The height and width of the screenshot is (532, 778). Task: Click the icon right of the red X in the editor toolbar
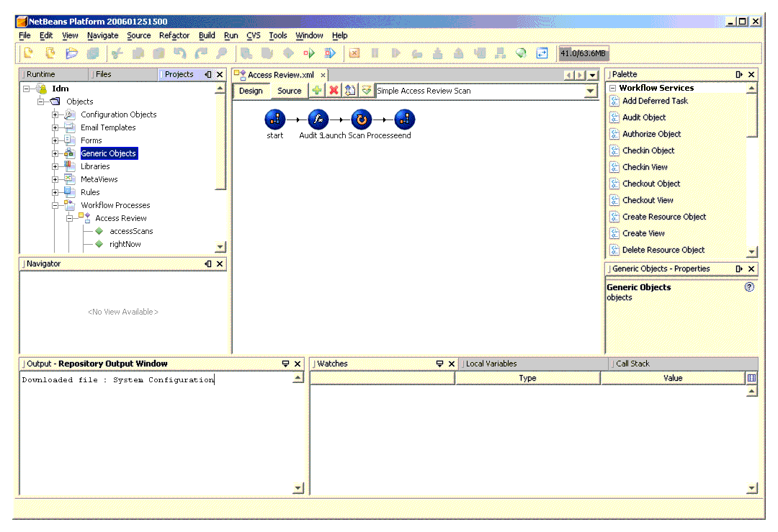(x=350, y=90)
